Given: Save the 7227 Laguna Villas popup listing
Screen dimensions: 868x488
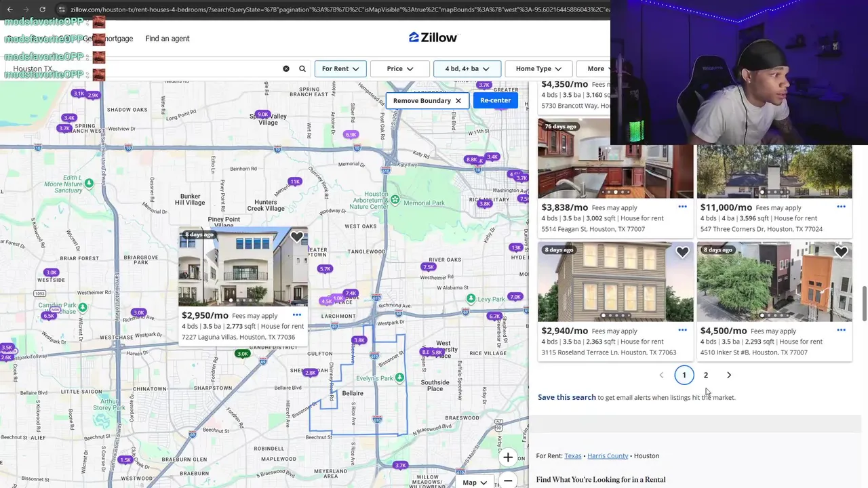Looking at the screenshot, I should [296, 238].
